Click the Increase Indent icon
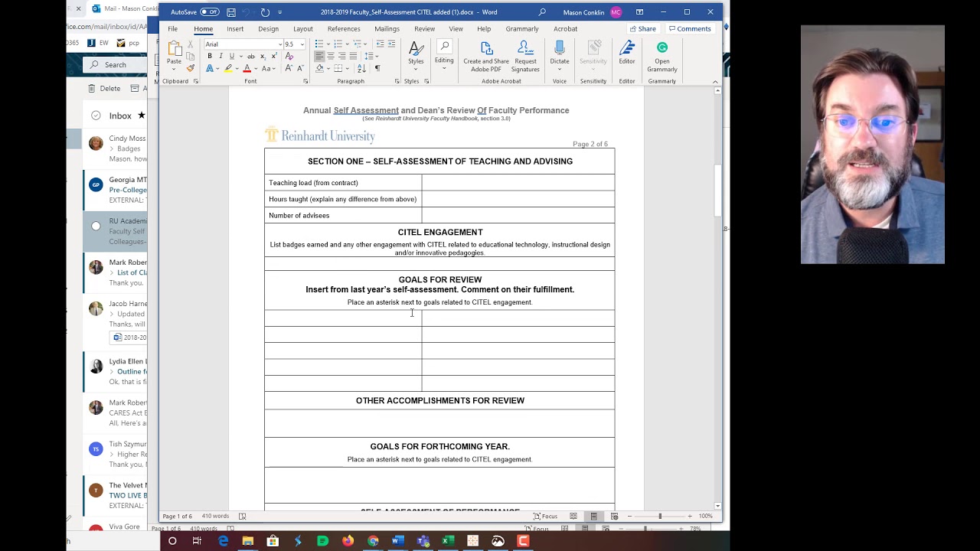The width and height of the screenshot is (980, 551). click(390, 44)
